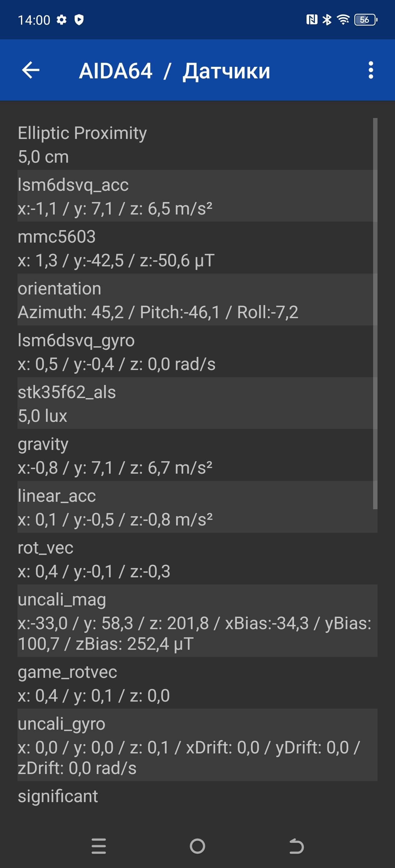395x868 pixels.
Task: Tap the battery level indicator
Action: click(x=365, y=20)
